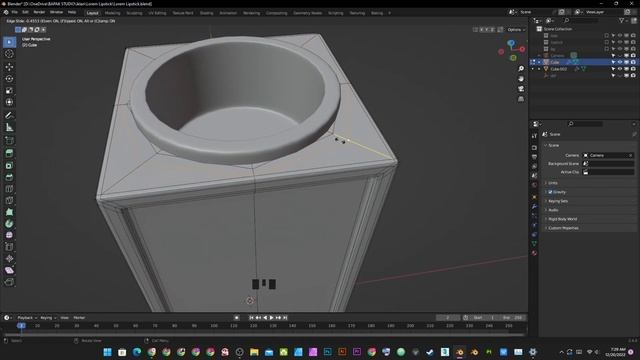This screenshot has width=640, height=360.
Task: Open the Object Data green triangle tab
Action: click(x=534, y=244)
